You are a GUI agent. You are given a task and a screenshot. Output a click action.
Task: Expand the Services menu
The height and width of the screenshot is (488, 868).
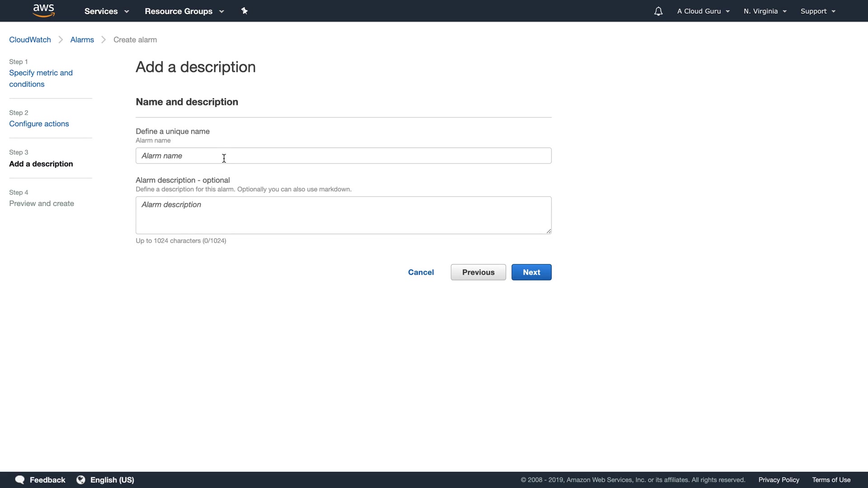[x=107, y=11]
